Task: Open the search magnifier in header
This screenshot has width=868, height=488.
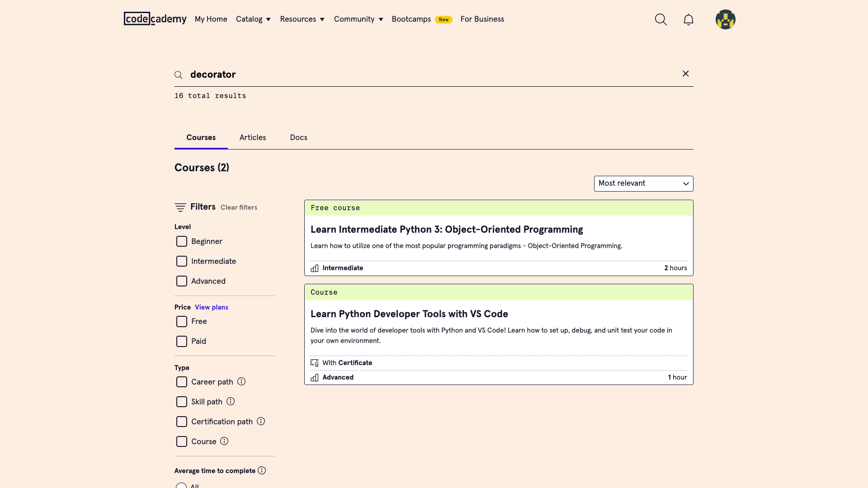Action: 660,19
